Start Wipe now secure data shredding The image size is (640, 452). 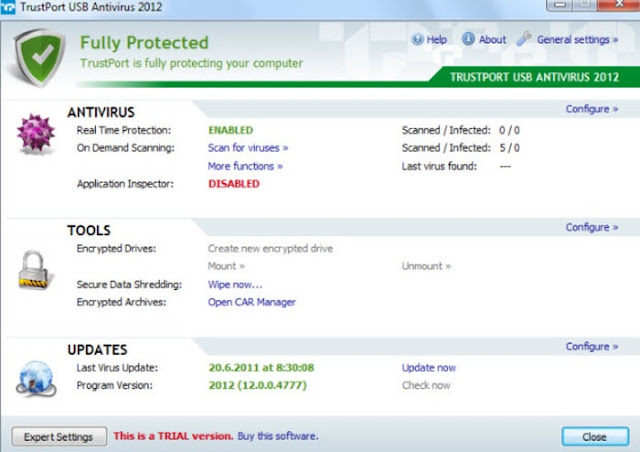point(235,285)
